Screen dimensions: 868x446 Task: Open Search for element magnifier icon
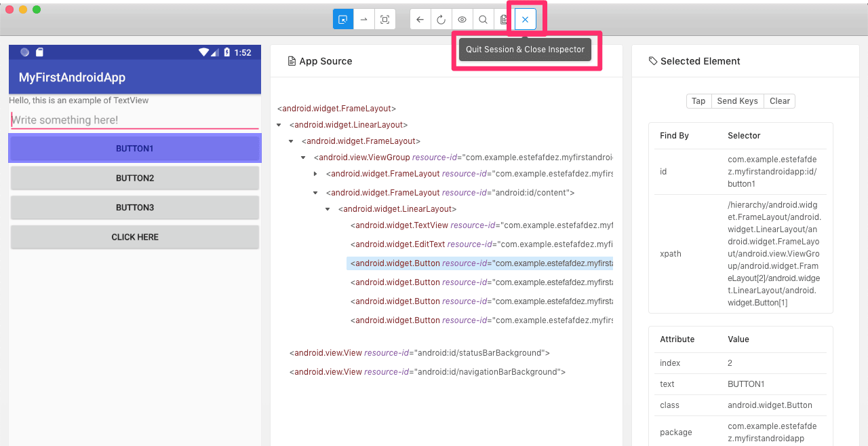pos(484,20)
